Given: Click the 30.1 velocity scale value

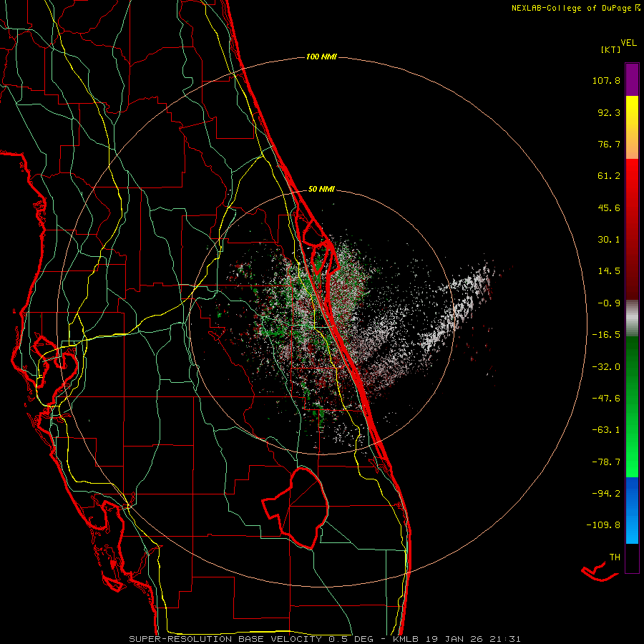Looking at the screenshot, I should (609, 240).
